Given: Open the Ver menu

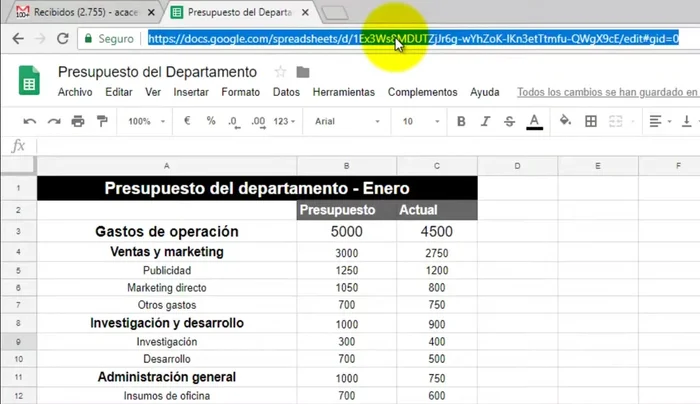Looking at the screenshot, I should tap(153, 92).
